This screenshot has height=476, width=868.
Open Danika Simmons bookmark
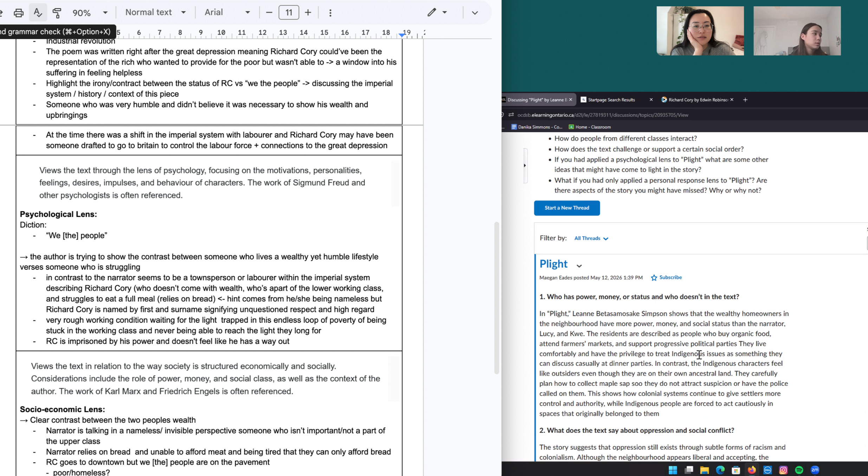pos(537,127)
